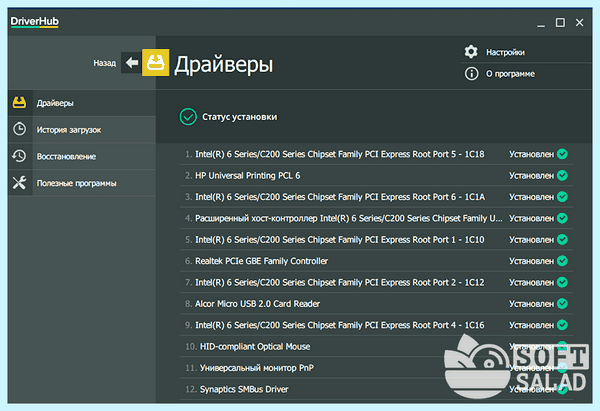Select Универсальный монитор PnP row
Image resolution: width=600 pixels, height=411 pixels.
click(x=376, y=368)
